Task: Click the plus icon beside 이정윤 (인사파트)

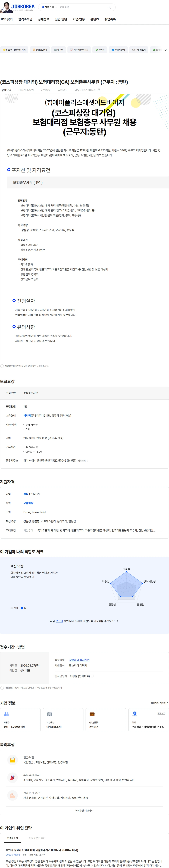Action: click(92, 676)
